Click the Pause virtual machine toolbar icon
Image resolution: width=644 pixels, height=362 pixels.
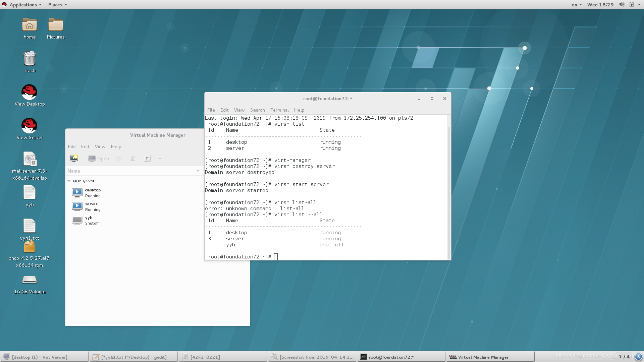(133, 159)
